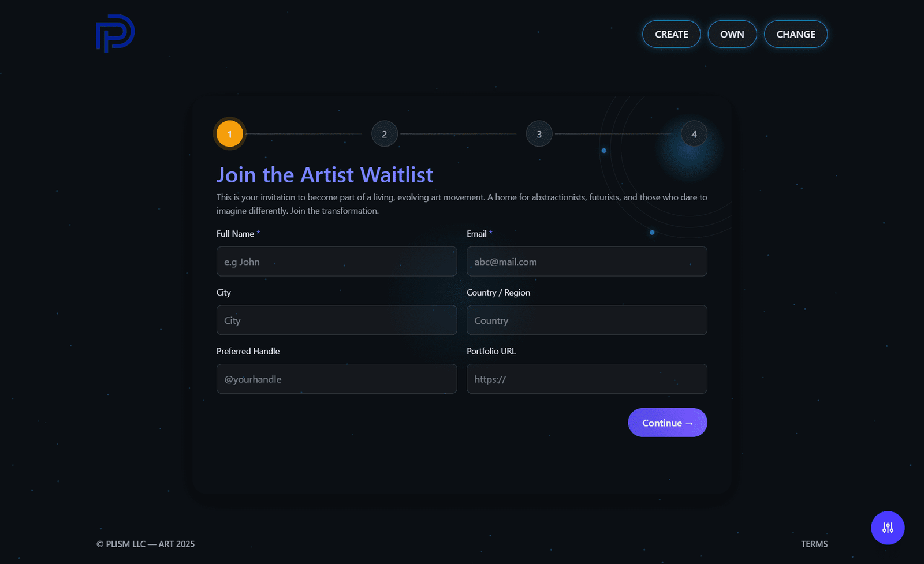Select step 4 indicator
The height and width of the screenshot is (564, 924).
(x=694, y=134)
